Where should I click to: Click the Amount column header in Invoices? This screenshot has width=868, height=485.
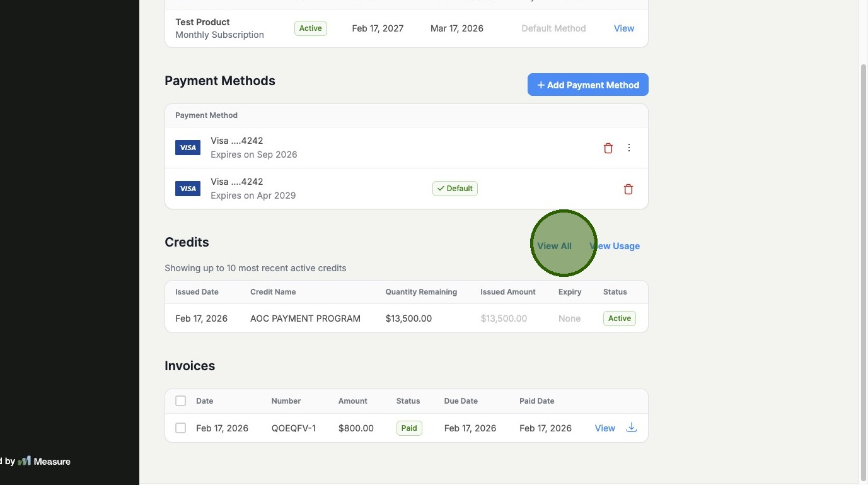pyautogui.click(x=352, y=401)
